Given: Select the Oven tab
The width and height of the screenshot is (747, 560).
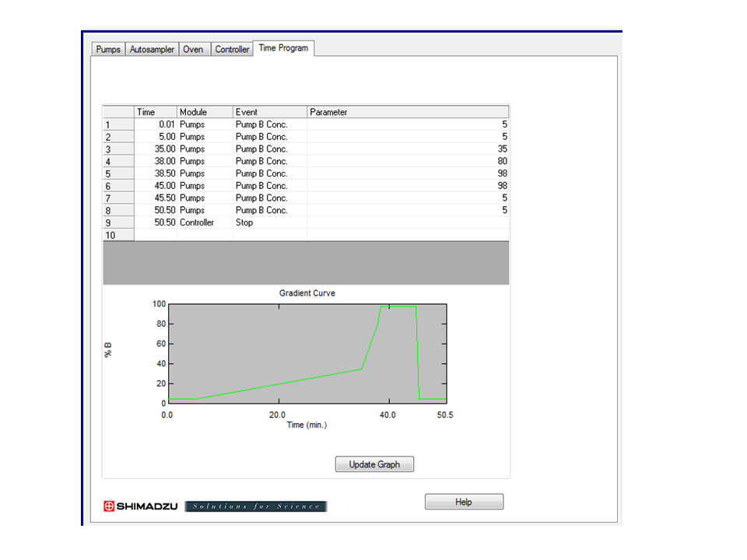Looking at the screenshot, I should pyautogui.click(x=193, y=49).
